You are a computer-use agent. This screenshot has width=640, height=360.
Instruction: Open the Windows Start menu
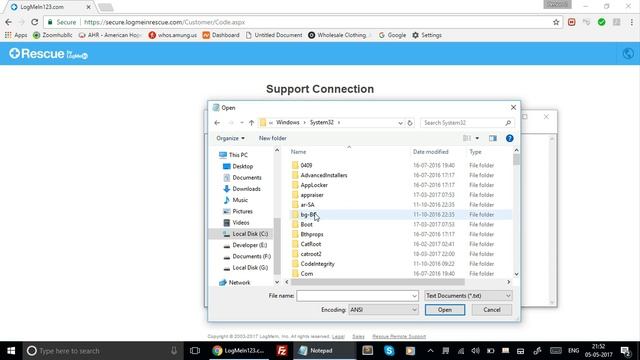coord(11,351)
